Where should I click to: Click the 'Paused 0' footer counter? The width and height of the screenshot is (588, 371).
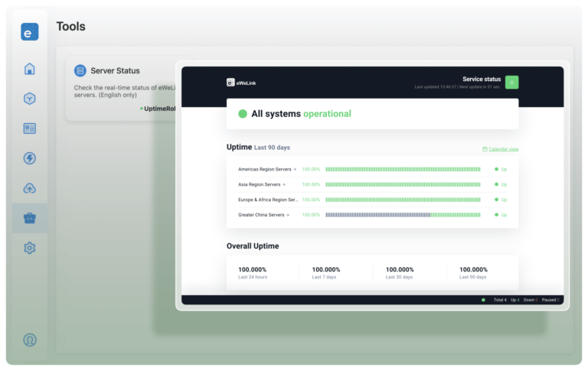click(550, 300)
